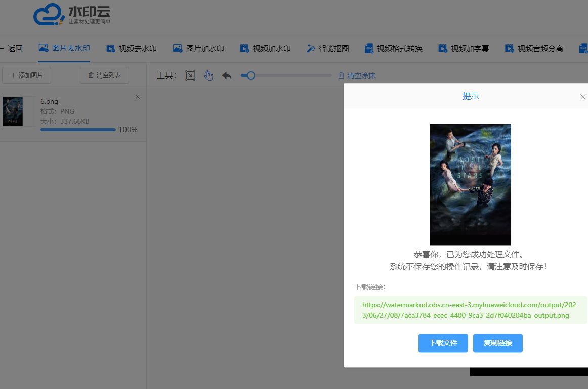Close the 提示 dialog
The height and width of the screenshot is (389, 588).
point(583,97)
